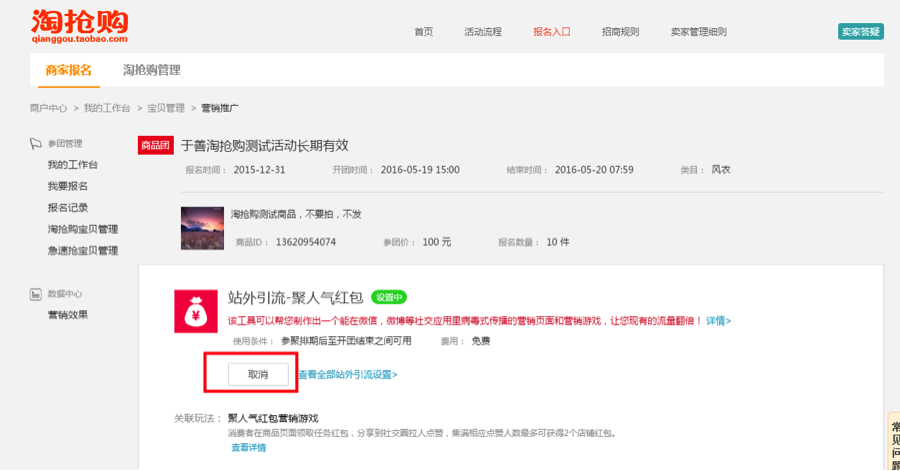Image resolution: width=900 pixels, height=471 pixels.
Task: Click quantity value 10 件
Action: pos(558,242)
